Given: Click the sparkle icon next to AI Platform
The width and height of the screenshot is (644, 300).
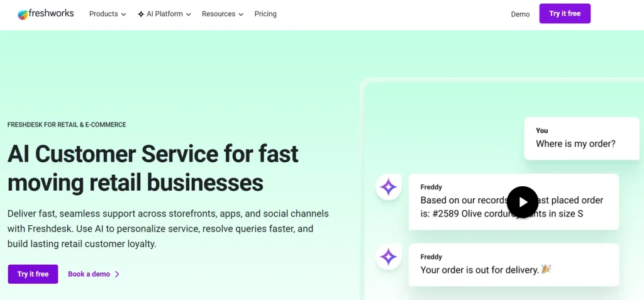Looking at the screenshot, I should [141, 14].
